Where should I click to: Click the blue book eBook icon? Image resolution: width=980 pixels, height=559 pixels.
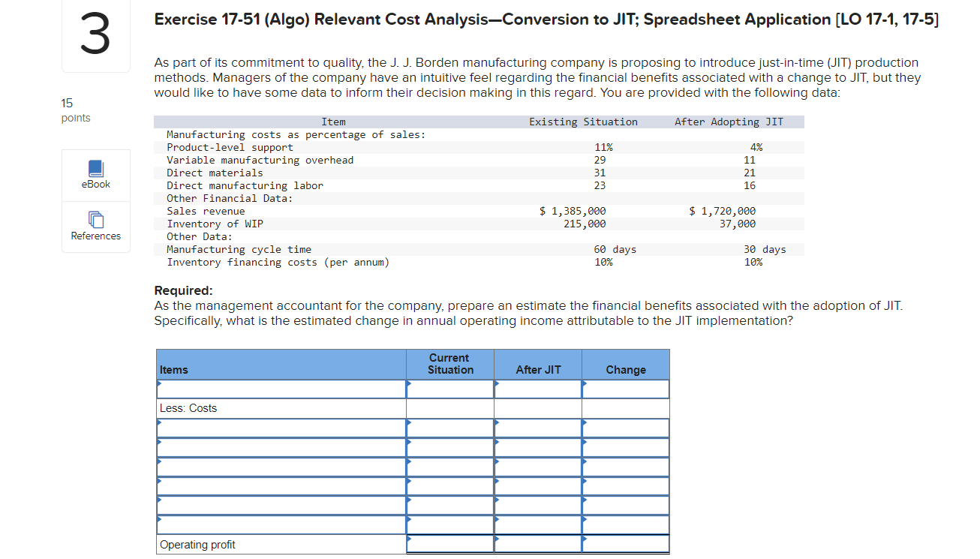95,169
